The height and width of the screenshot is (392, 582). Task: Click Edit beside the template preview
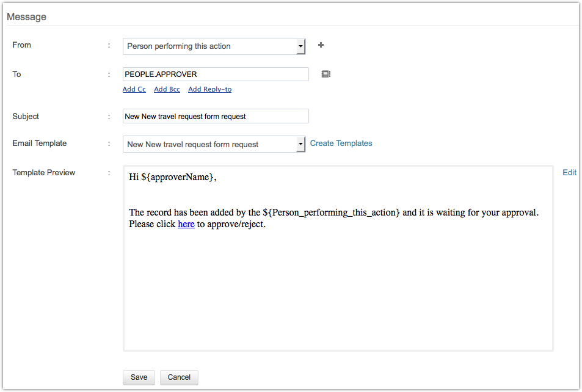[x=569, y=172]
